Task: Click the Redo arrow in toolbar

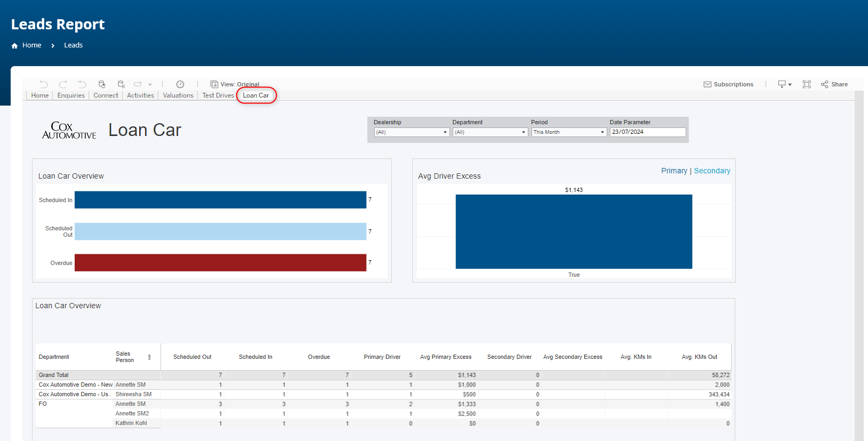Action: click(63, 84)
